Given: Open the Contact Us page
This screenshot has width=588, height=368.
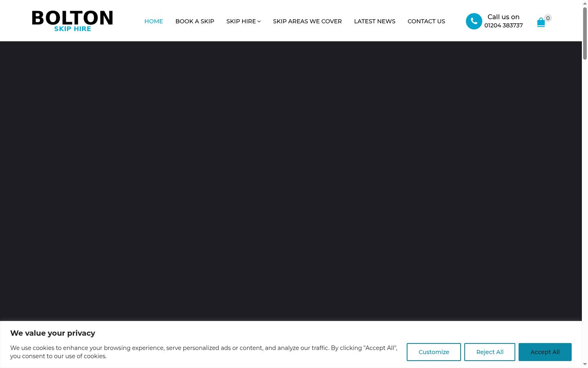Looking at the screenshot, I should coord(426,21).
